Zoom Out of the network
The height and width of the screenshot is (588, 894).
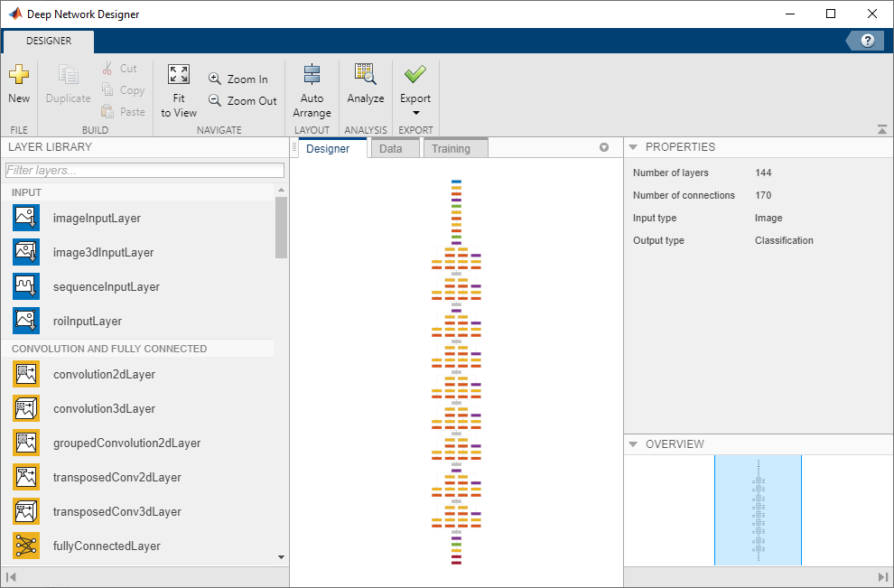pos(242,100)
